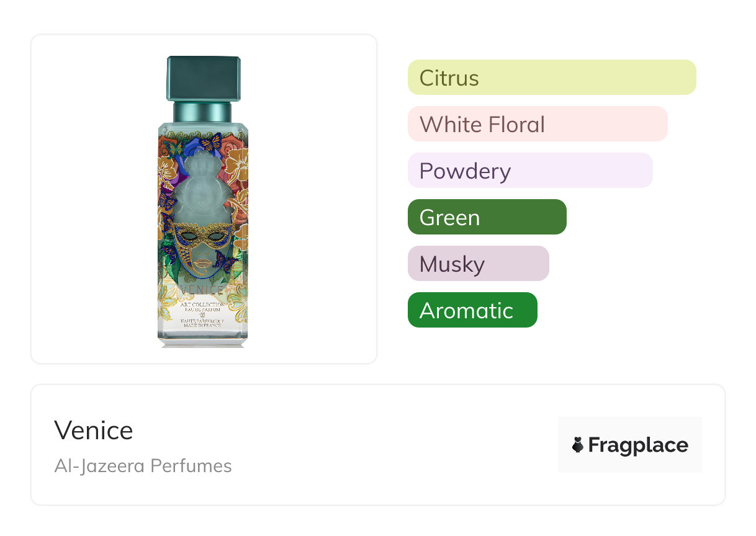Viewport: 756px width, 536px height.
Task: Click the blue butterfly at bottle top
Action: tap(211, 143)
